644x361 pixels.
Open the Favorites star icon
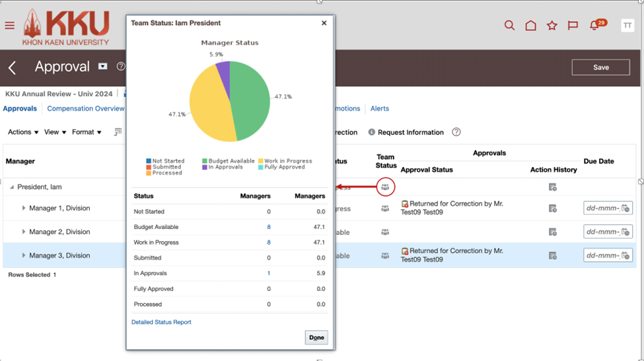[x=552, y=26]
